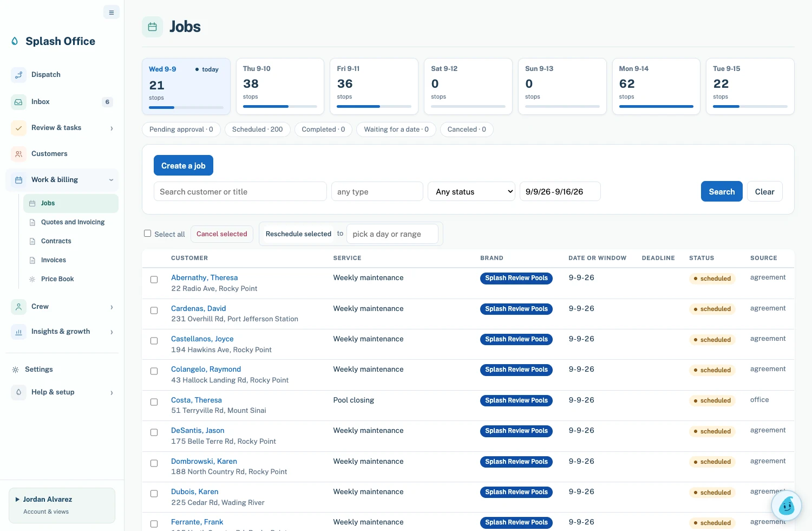The height and width of the screenshot is (531, 812).
Task: Open the Dubois, Karen customer link
Action: coord(195,491)
